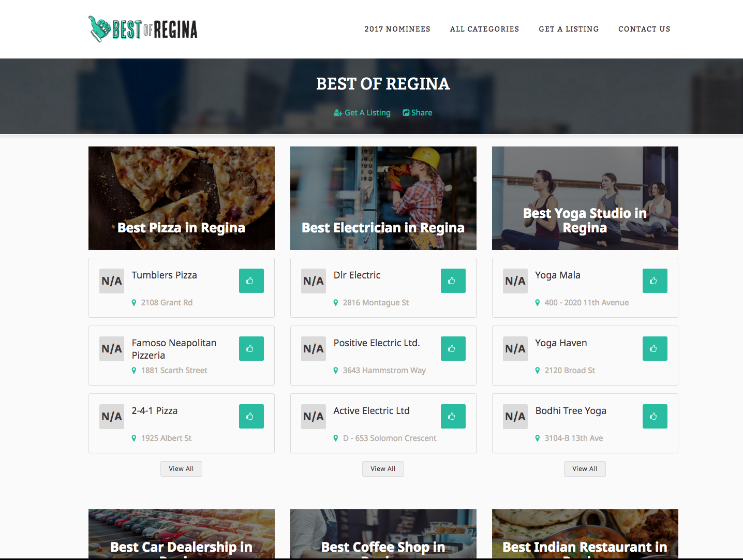Vote thumbs-up for Yoga Haven
This screenshot has height=560, width=743.
(x=655, y=348)
